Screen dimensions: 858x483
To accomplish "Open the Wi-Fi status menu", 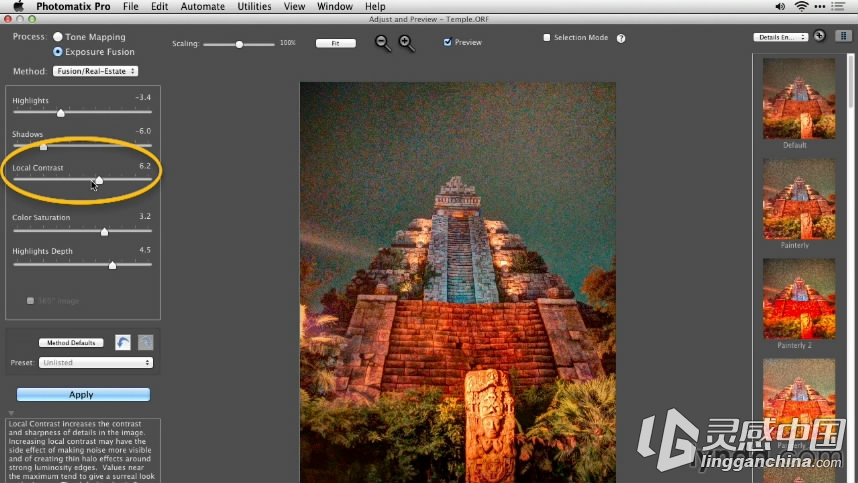I will pyautogui.click(x=801, y=6).
